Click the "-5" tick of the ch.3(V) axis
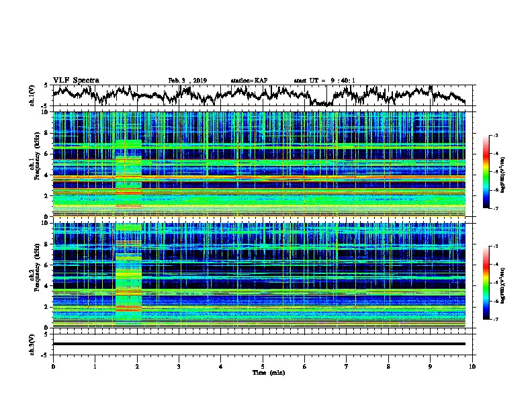This screenshot has width=532, height=411. pyautogui.click(x=44, y=355)
